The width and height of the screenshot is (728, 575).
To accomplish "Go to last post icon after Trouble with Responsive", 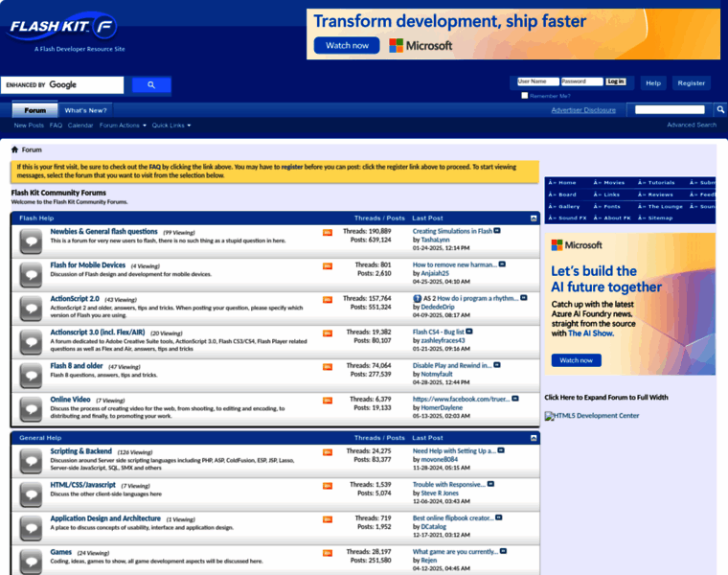I will tap(490, 484).
